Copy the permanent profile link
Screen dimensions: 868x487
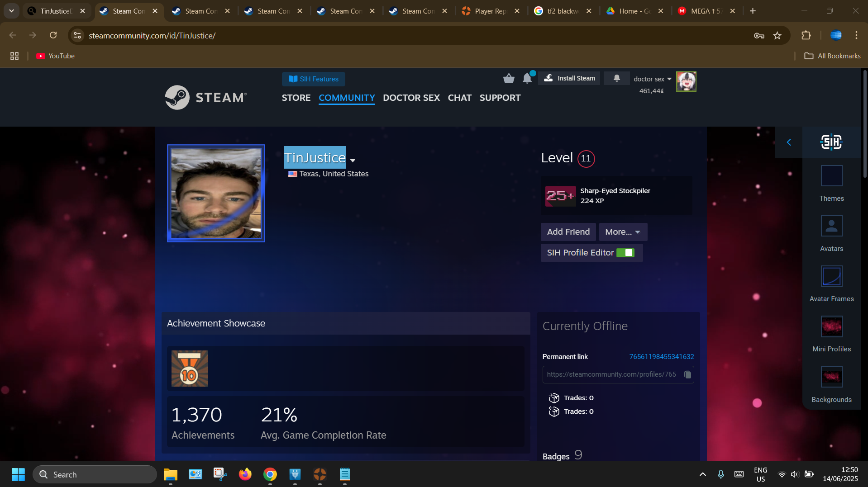(x=687, y=374)
